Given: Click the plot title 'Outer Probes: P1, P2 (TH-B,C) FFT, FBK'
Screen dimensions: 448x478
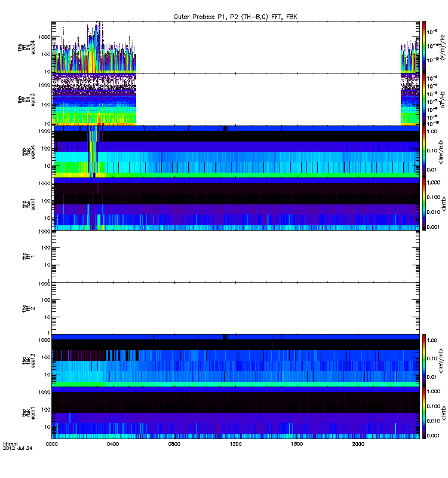Looking at the screenshot, I should (235, 17).
